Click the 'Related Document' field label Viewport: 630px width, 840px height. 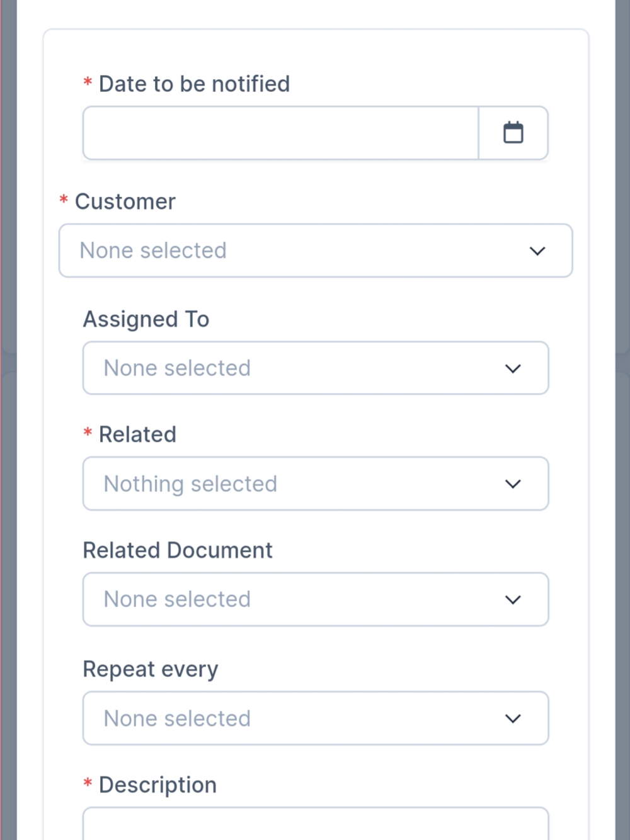click(178, 550)
